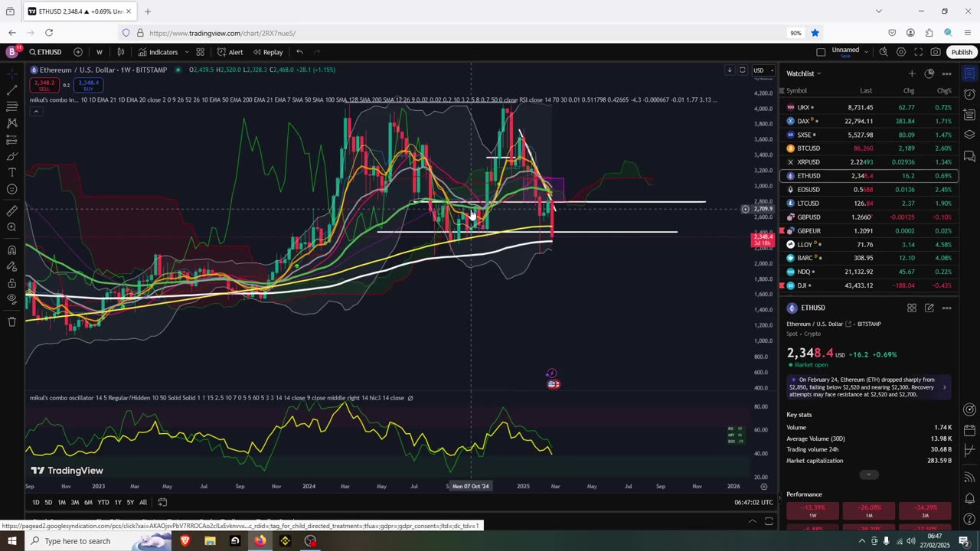Screen dimensions: 980x551
Task: Create a new Alert
Action: pos(230,52)
